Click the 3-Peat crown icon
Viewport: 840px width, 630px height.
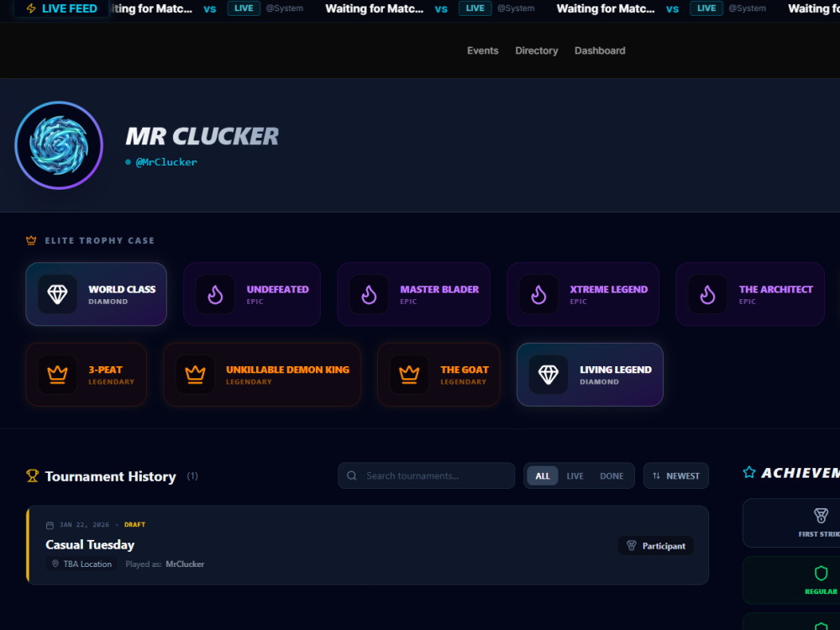[x=57, y=374]
